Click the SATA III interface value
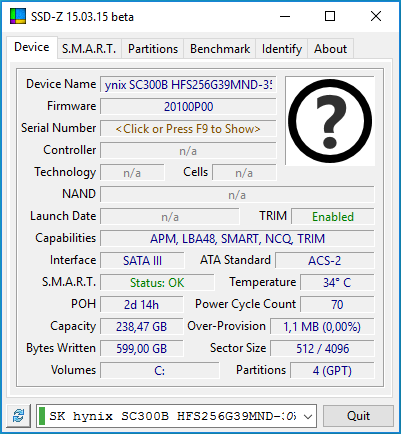Screen dimensions: 401x434 [142, 261]
